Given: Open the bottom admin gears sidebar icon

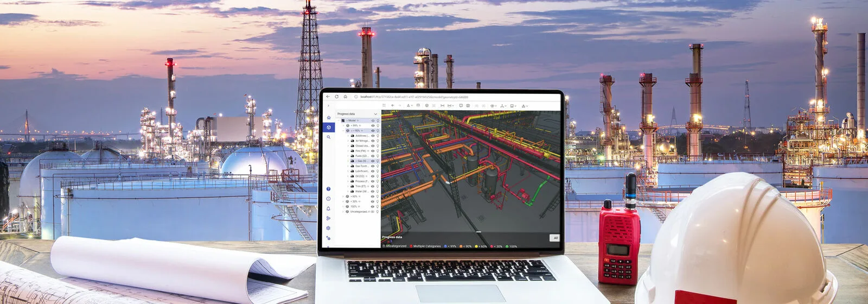Looking at the screenshot, I should (x=328, y=238).
